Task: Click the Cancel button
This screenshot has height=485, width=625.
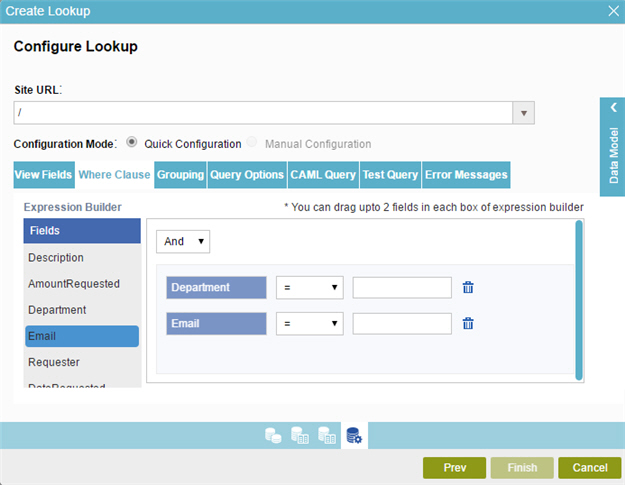Action: (589, 467)
